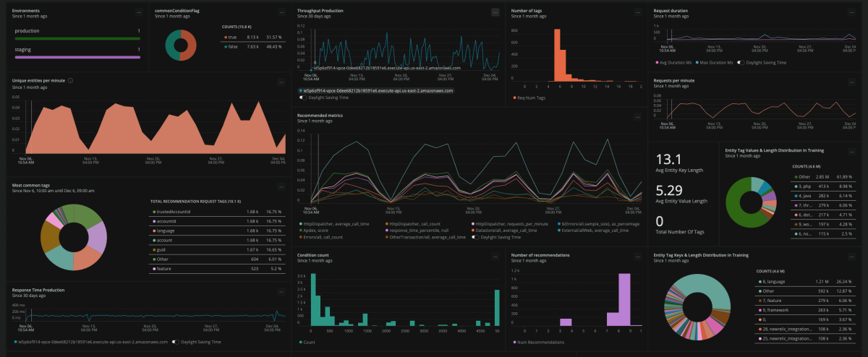This screenshot has width=868, height=357.
Task: Click the Apdex, score legend entry
Action: coord(318,231)
